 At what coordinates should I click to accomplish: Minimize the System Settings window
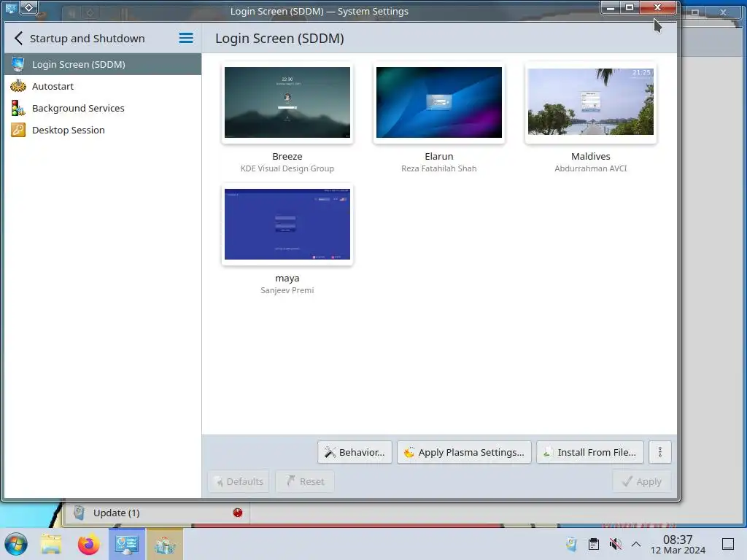coord(611,7)
